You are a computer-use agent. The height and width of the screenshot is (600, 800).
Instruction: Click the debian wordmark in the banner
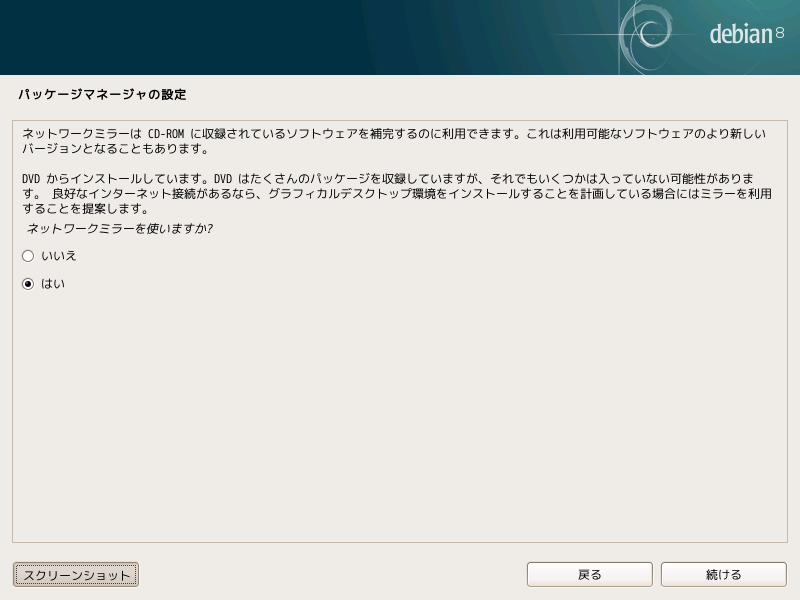(x=740, y=34)
